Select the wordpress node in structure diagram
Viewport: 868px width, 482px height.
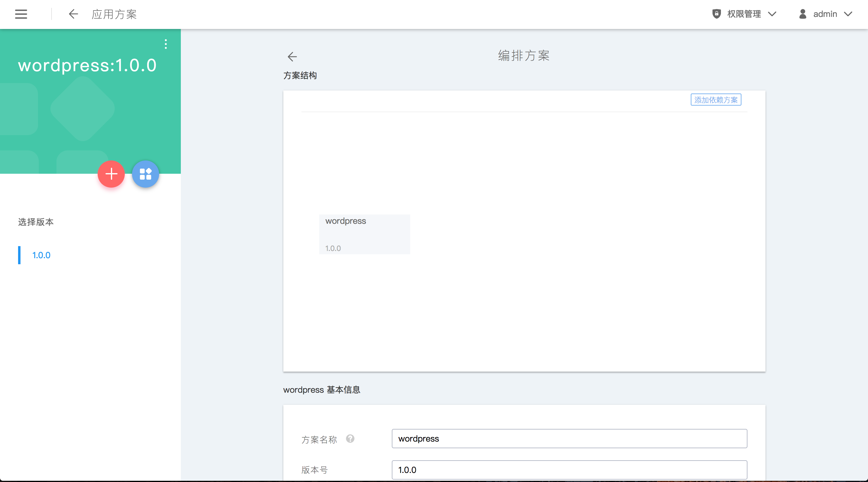point(364,234)
